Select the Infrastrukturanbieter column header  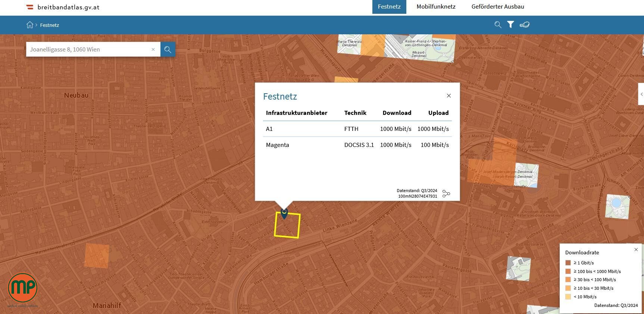(x=297, y=113)
